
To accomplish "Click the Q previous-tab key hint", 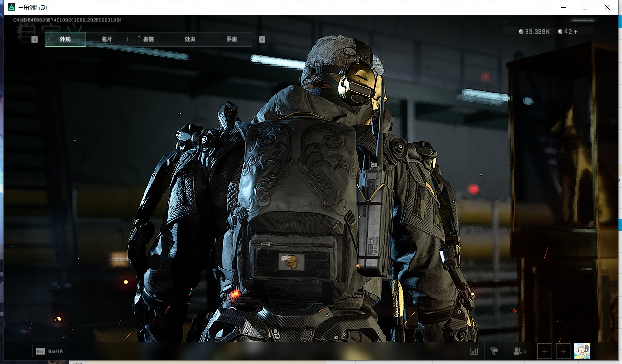I will click(x=35, y=39).
